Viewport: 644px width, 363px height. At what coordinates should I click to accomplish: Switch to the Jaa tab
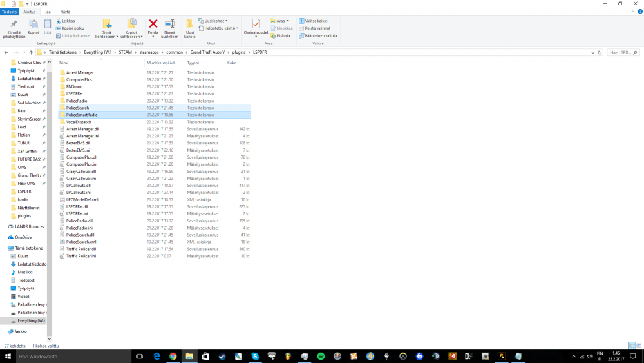point(48,12)
